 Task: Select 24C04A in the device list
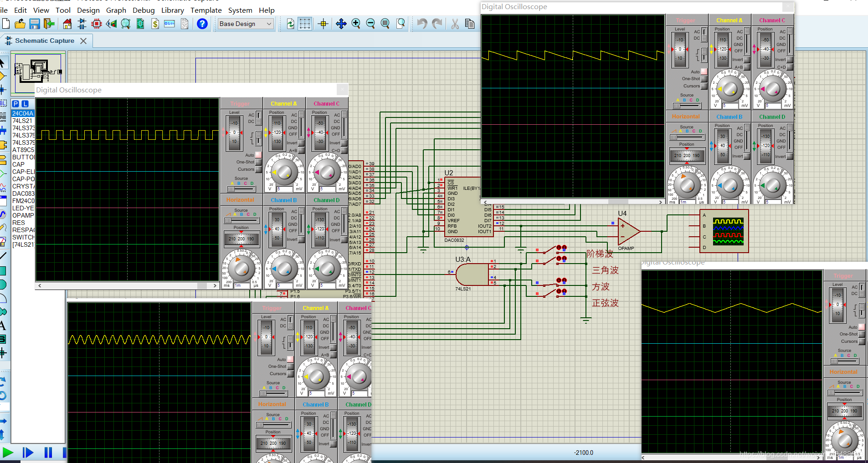point(23,113)
